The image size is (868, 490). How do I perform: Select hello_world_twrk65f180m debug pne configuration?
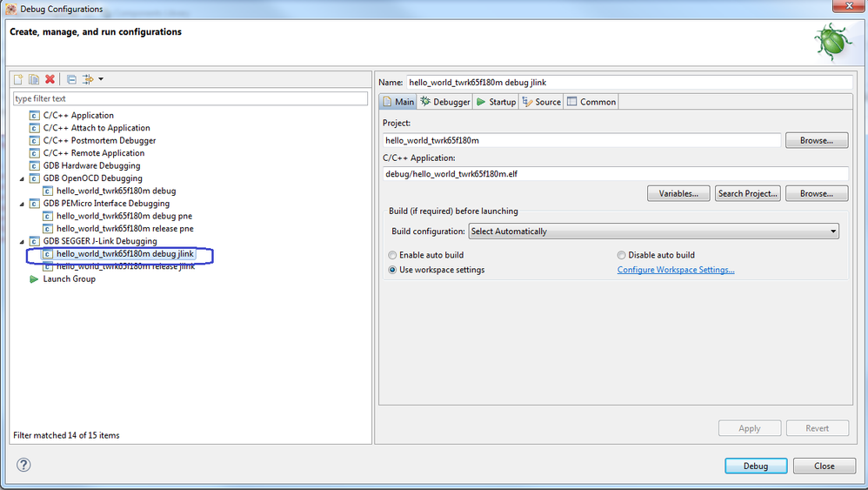[124, 217]
